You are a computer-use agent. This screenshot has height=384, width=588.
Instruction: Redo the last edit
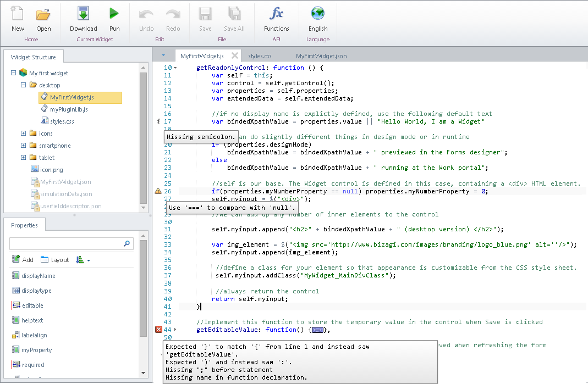coord(173,14)
